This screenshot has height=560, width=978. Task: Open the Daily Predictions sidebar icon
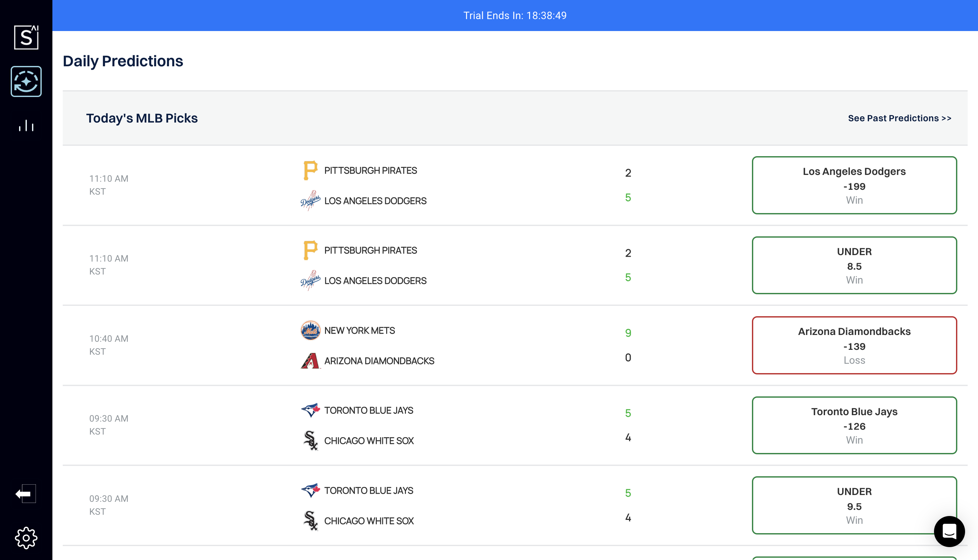26,81
